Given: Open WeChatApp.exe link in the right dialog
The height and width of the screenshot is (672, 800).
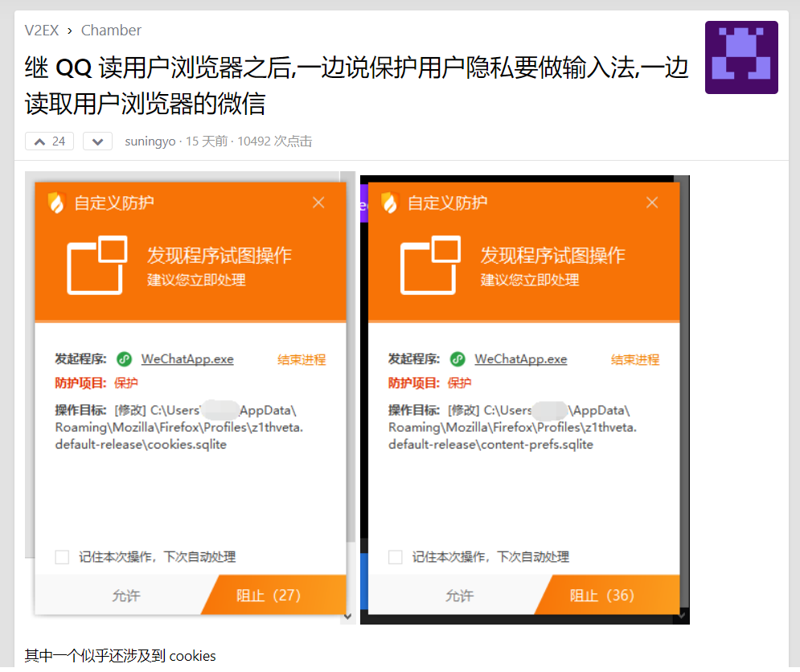Looking at the screenshot, I should [521, 359].
